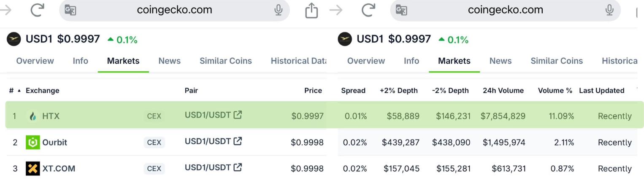Image resolution: width=644 pixels, height=180 pixels.
Task: Sort table by the # column arrow
Action: pos(19,91)
